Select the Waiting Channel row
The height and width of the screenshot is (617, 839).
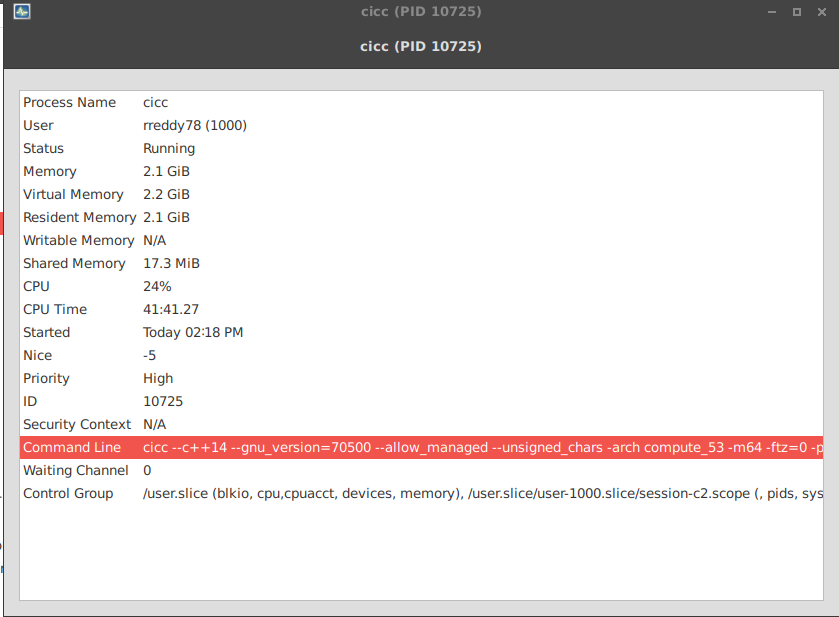tap(421, 470)
